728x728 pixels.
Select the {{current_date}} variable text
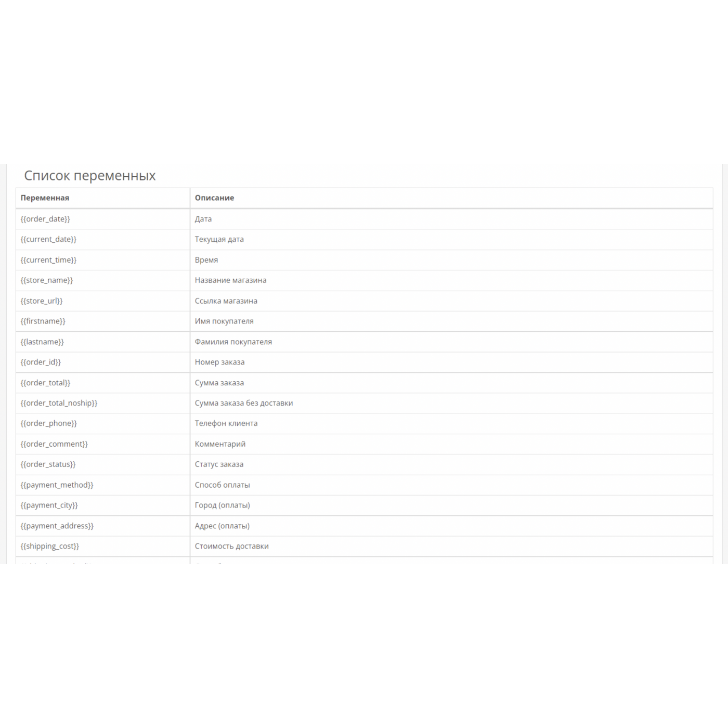(x=48, y=239)
